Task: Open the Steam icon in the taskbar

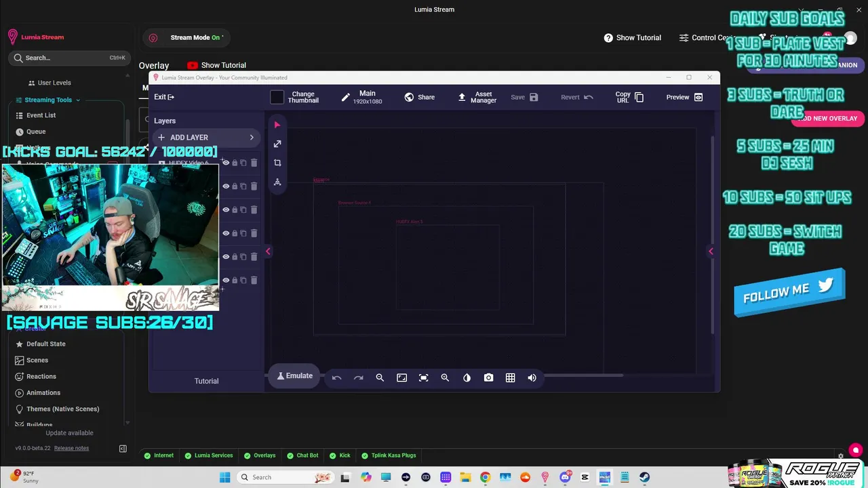Action: [x=644, y=477]
